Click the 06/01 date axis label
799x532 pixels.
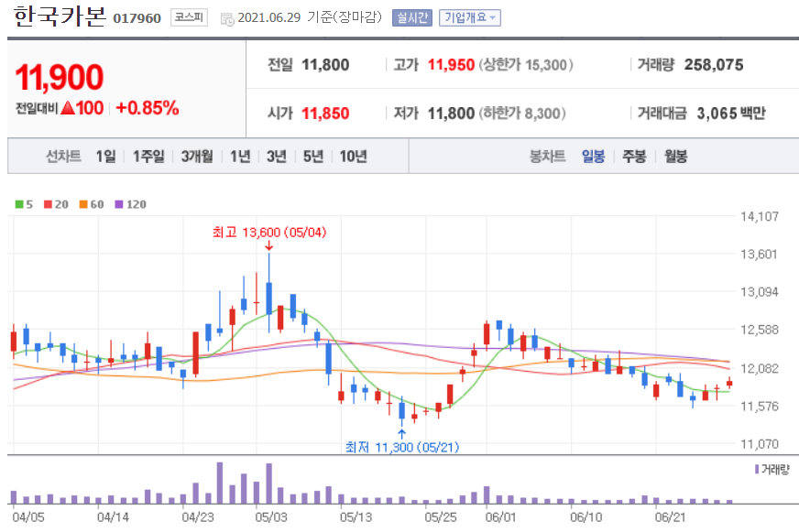tap(501, 517)
